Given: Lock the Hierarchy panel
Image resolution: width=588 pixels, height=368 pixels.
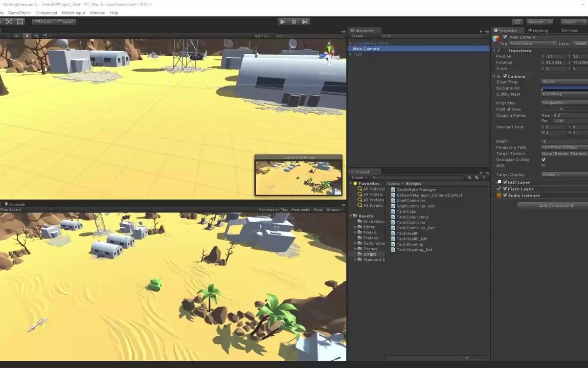Looking at the screenshot, I should [481, 31].
